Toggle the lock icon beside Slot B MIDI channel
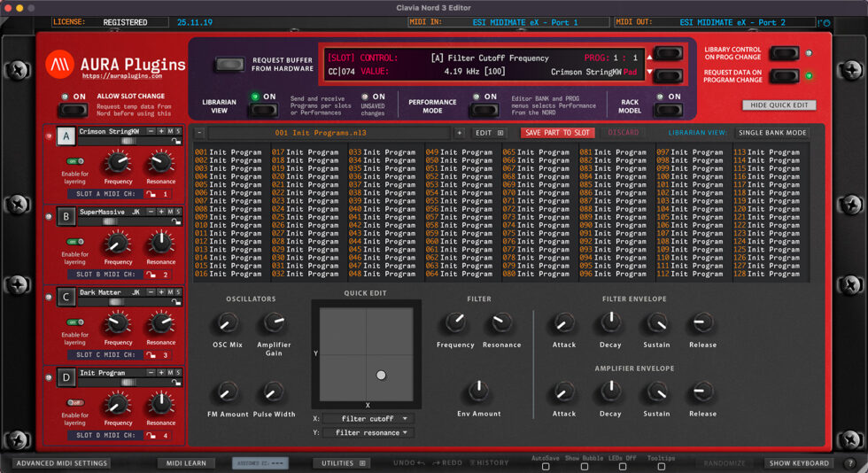The width and height of the screenshot is (868, 473). [151, 275]
